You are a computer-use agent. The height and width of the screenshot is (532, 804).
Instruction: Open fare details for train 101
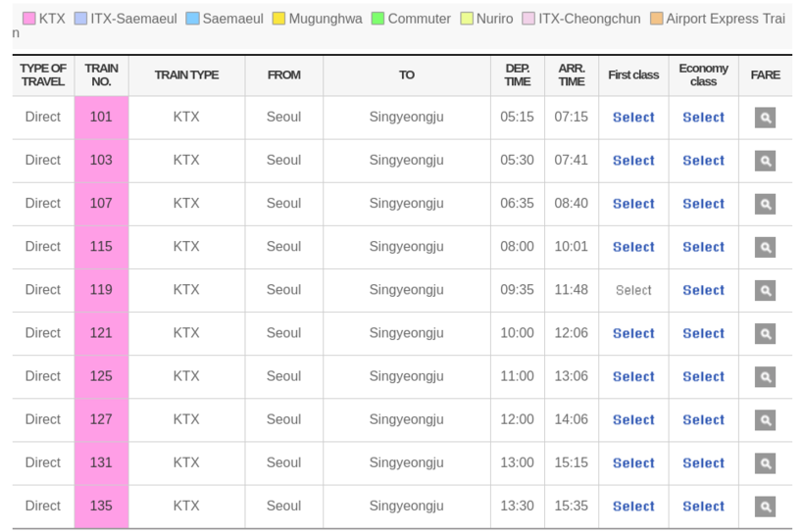pyautogui.click(x=765, y=118)
